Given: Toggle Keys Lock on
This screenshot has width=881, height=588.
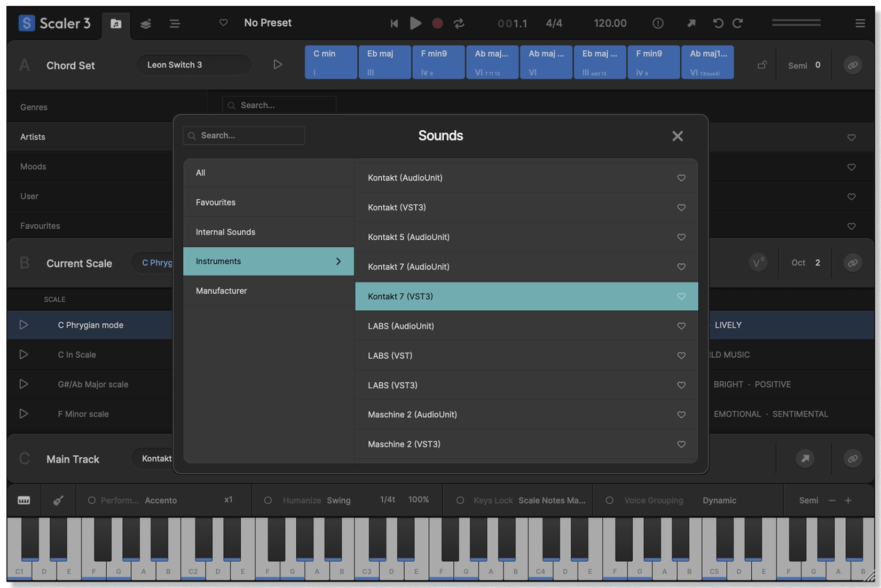Looking at the screenshot, I should [460, 500].
